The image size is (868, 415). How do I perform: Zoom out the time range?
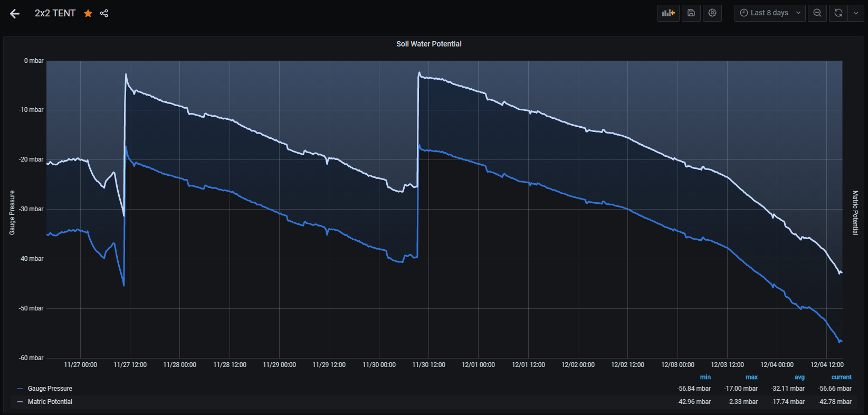point(817,13)
